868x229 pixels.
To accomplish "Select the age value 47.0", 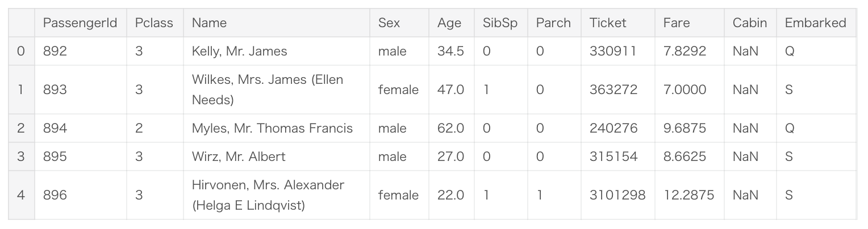I will click(450, 90).
